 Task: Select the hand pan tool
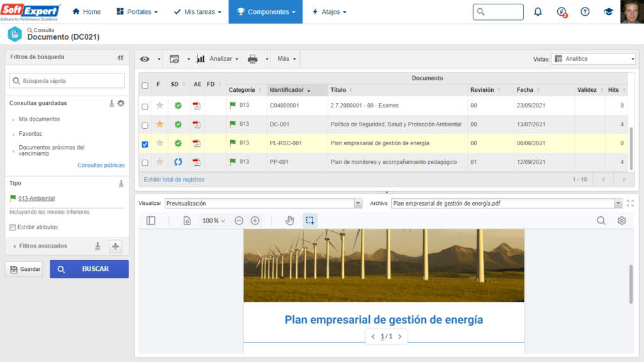[290, 221]
